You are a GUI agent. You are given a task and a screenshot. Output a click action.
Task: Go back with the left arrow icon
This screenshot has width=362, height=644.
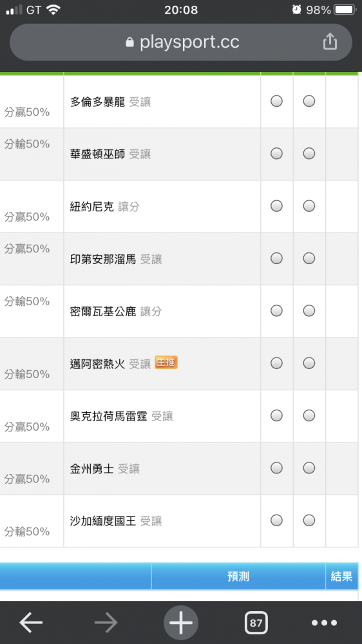31,623
